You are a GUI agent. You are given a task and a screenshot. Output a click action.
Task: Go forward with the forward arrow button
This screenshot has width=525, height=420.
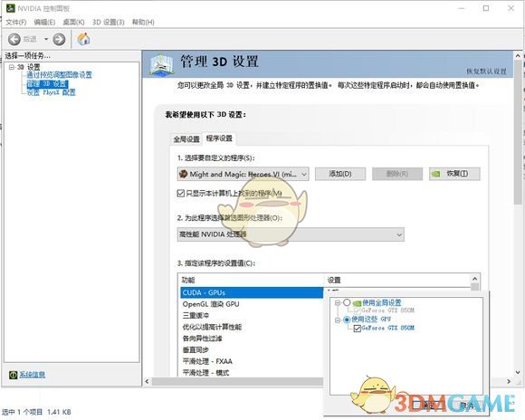(59, 39)
